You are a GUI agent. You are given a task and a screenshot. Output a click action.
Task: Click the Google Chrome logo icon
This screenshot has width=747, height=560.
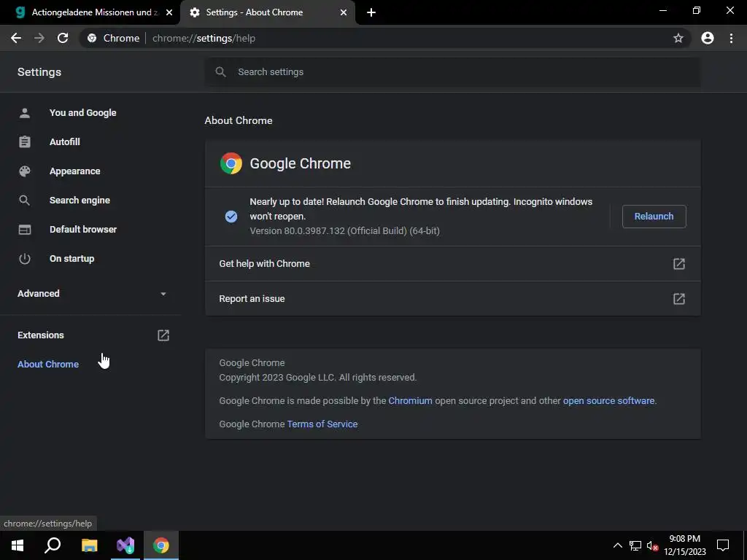tap(231, 163)
